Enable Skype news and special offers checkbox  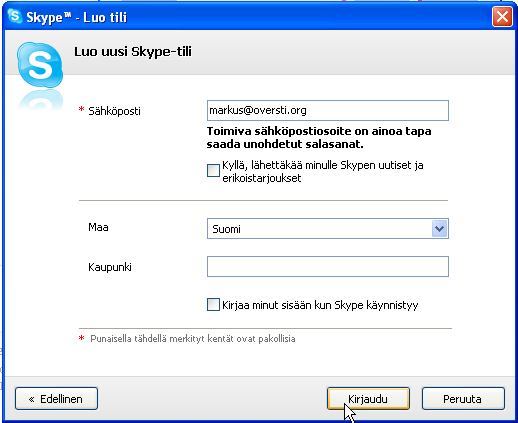coord(213,170)
